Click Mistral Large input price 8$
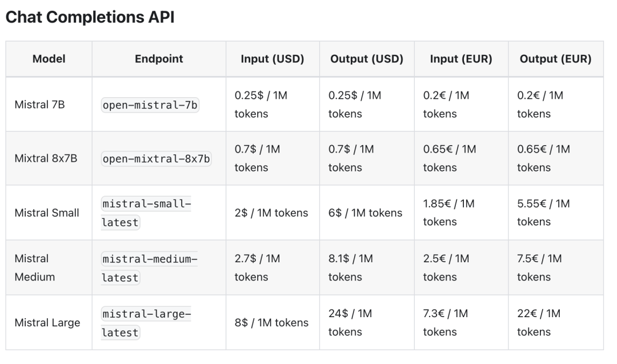Viewport: 617px width, 364px height. [x=271, y=323]
